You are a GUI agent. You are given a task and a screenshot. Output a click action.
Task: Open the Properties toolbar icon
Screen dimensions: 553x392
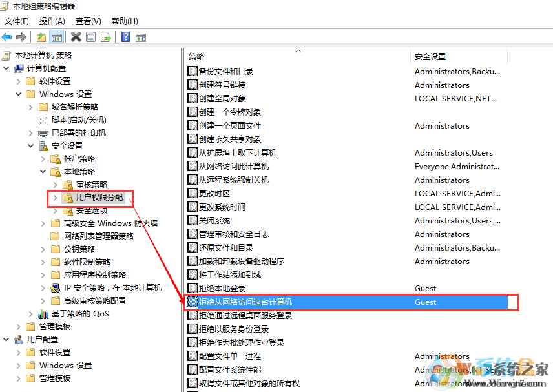pos(90,37)
